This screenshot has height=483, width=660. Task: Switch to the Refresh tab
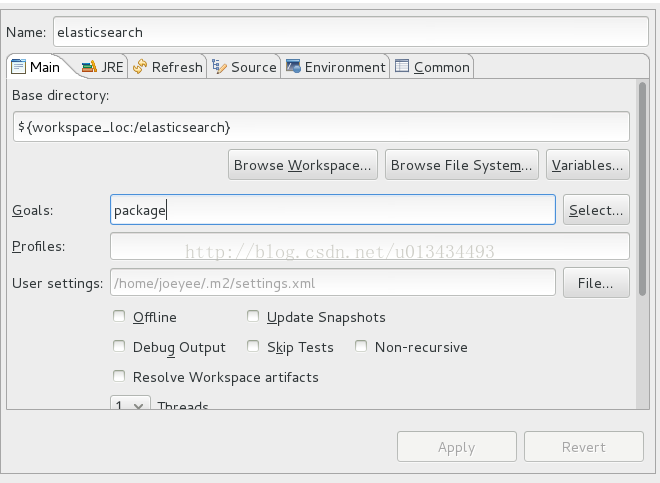[168, 67]
